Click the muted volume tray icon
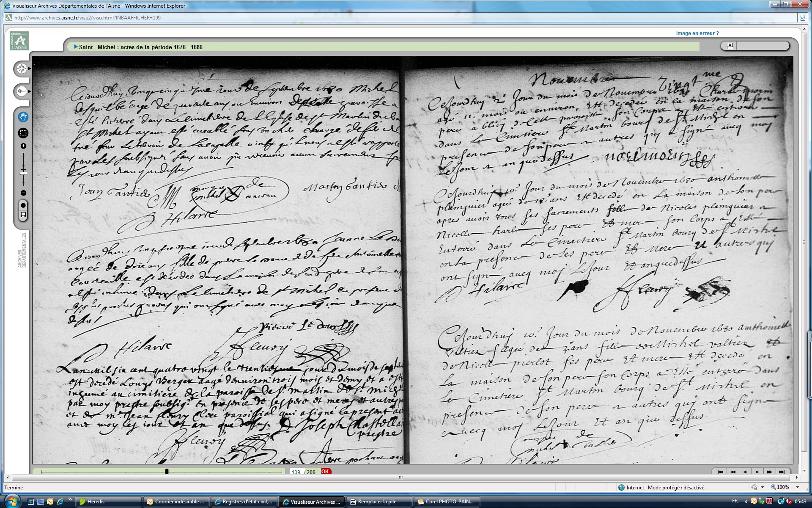Screen dimensions: 812x508 tap(789, 501)
